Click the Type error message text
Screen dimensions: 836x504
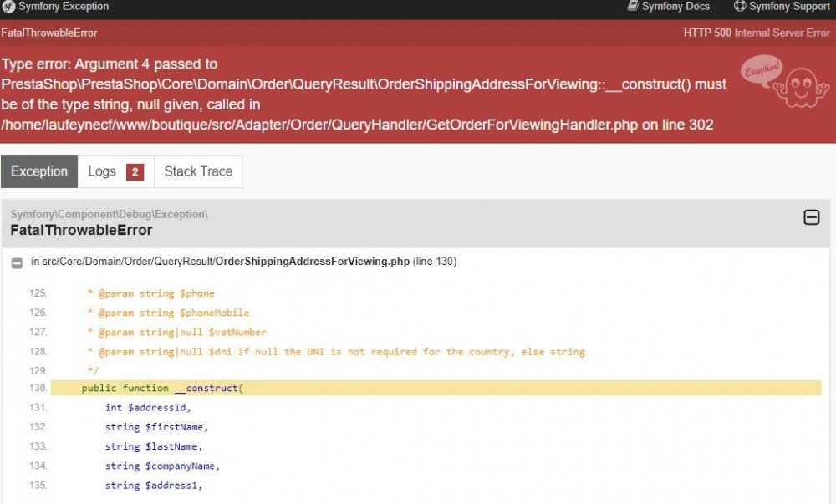(364, 94)
